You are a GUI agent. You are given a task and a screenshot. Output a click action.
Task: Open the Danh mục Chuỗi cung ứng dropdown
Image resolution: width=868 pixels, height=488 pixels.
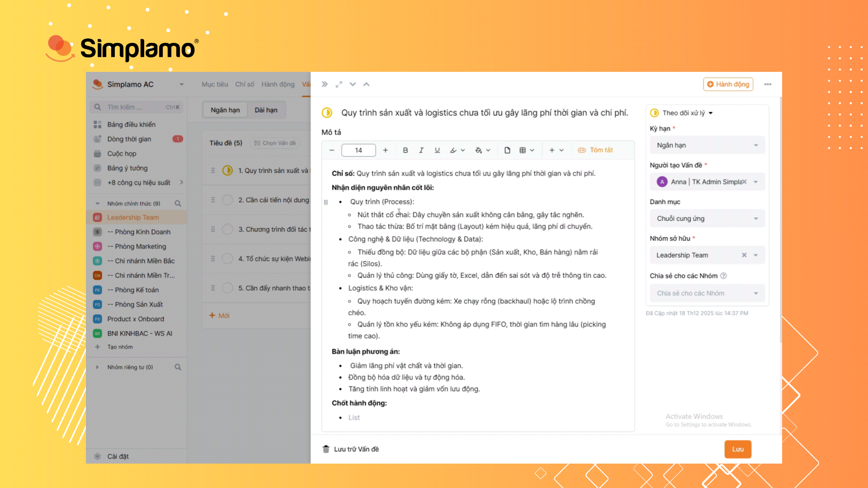pos(707,219)
